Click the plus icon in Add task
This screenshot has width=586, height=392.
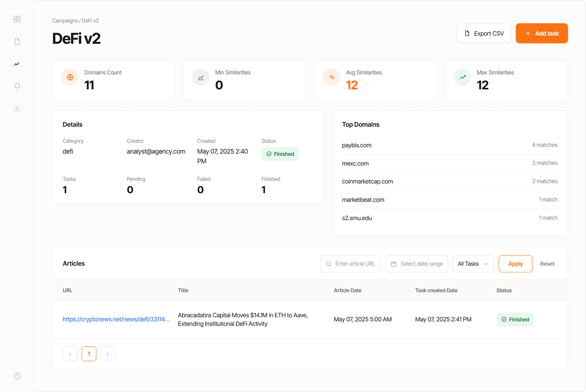[x=528, y=34]
